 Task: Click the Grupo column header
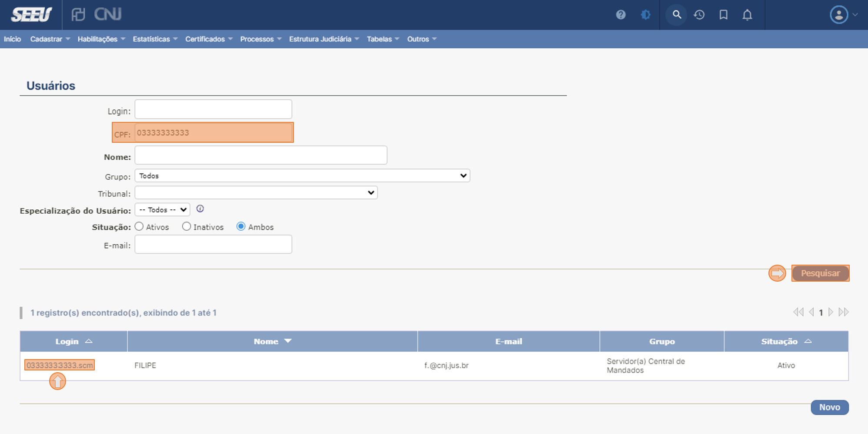tap(662, 341)
